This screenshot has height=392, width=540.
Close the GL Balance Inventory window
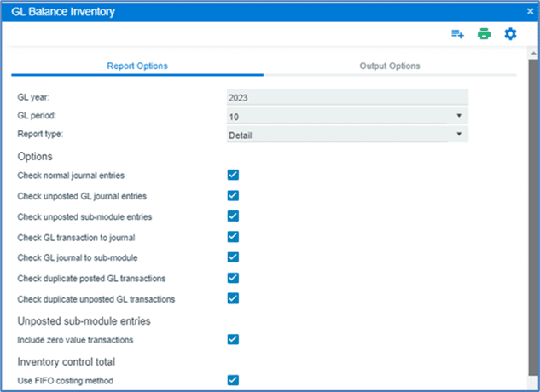[531, 12]
